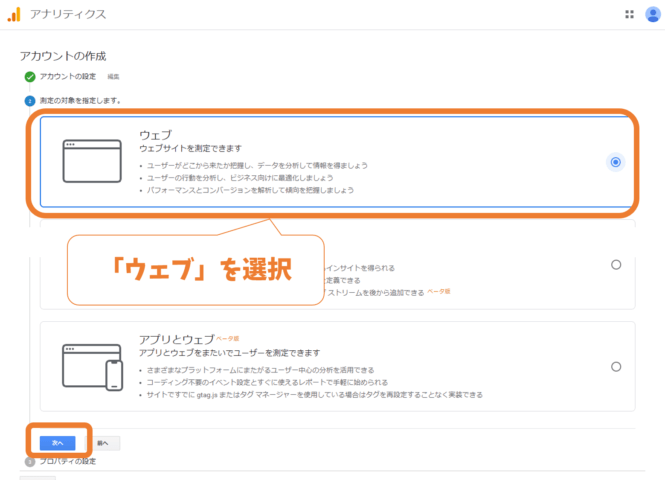Image resolution: width=665 pixels, height=480 pixels.
Task: Click the アプリとウェブ card title
Action: (x=177, y=340)
